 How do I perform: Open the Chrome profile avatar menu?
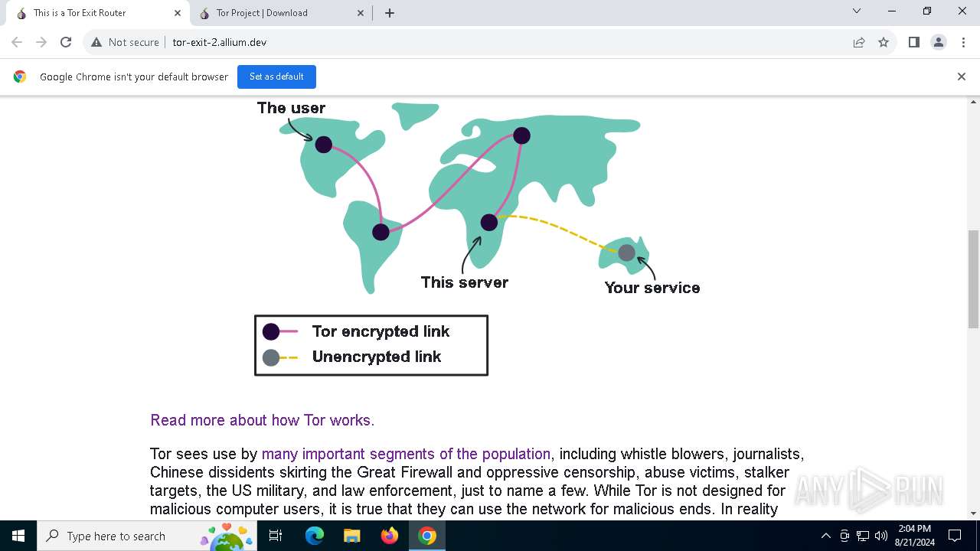point(939,42)
